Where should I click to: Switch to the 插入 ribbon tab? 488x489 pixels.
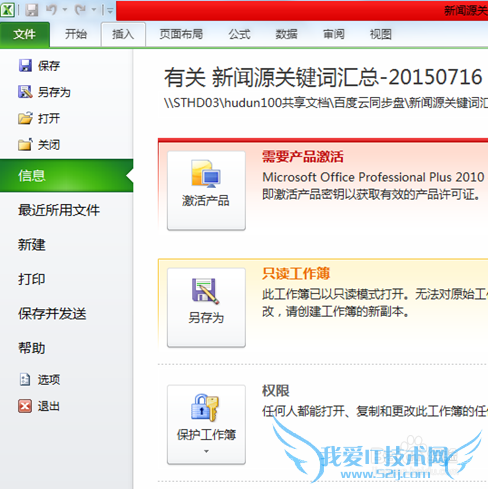point(123,34)
